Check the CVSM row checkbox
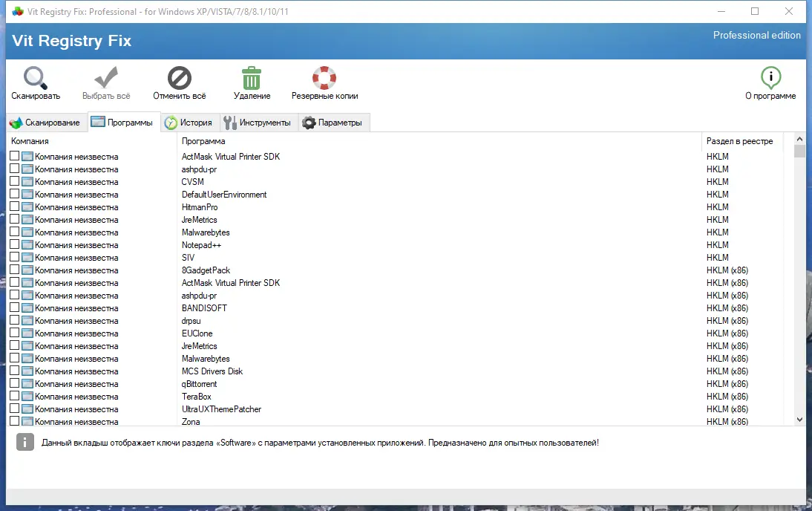The height and width of the screenshot is (511, 812). pos(15,181)
